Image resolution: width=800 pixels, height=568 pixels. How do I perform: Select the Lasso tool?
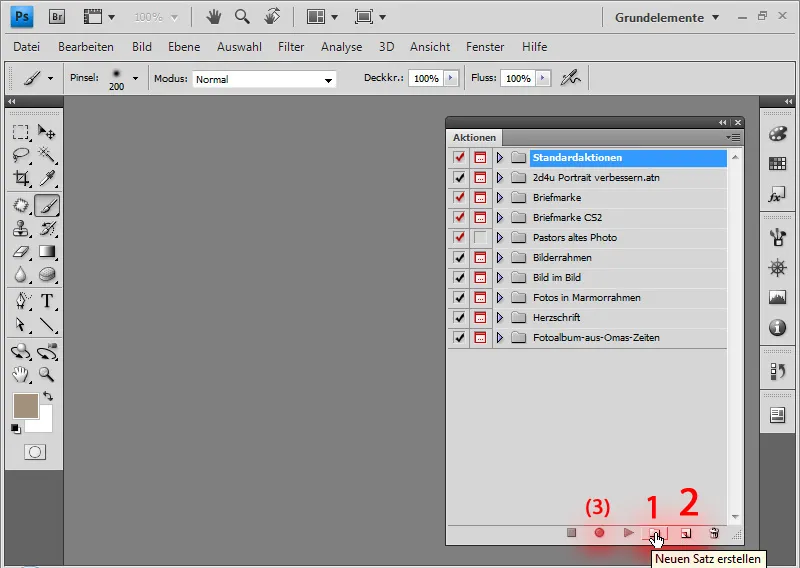coord(20,155)
